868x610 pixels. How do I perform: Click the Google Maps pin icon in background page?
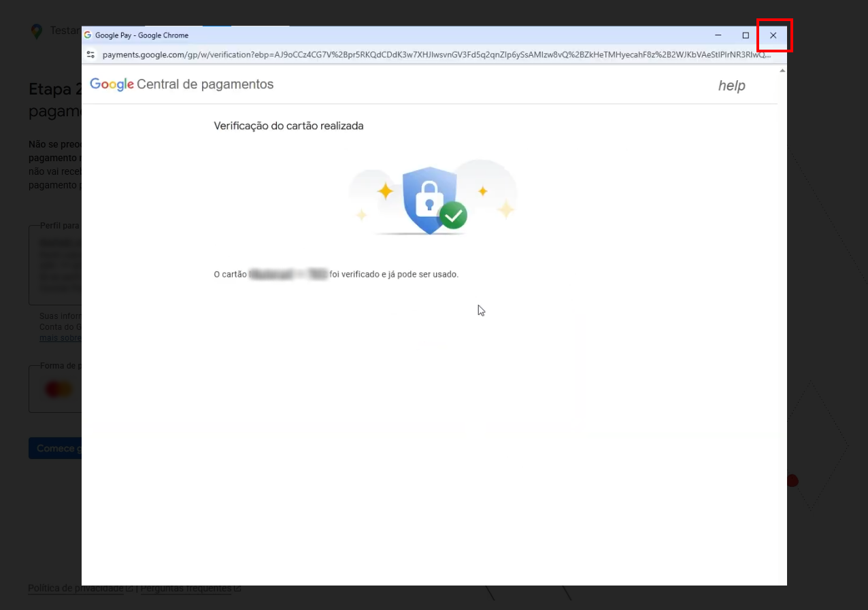pyautogui.click(x=37, y=31)
